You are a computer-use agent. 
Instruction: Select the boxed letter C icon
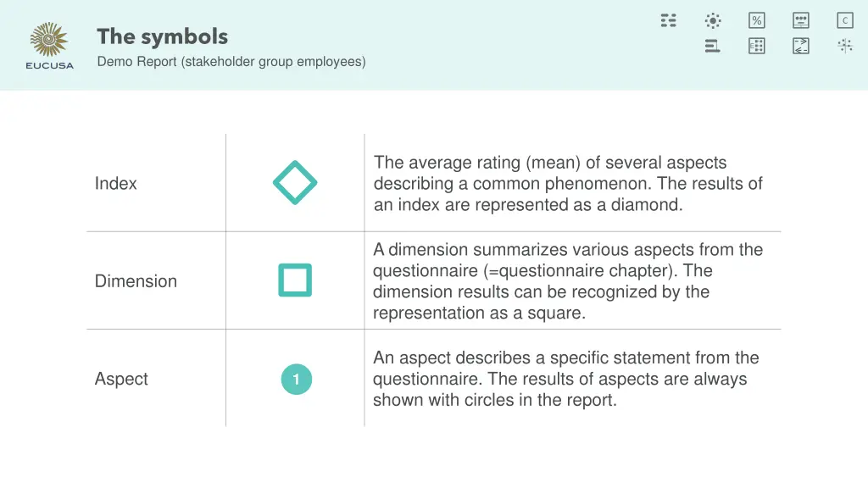(845, 20)
